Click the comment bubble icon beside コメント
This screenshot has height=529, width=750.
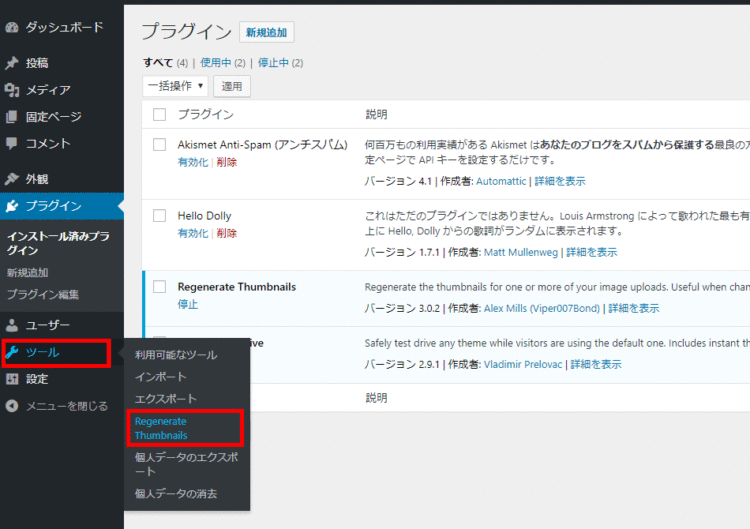click(12, 143)
